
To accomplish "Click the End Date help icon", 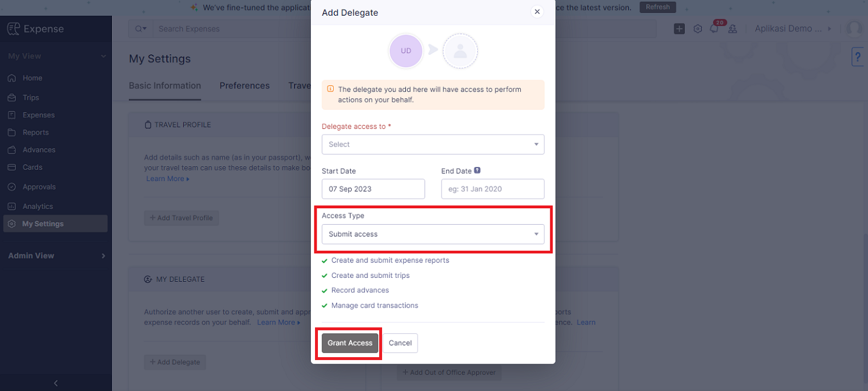I will click(477, 170).
